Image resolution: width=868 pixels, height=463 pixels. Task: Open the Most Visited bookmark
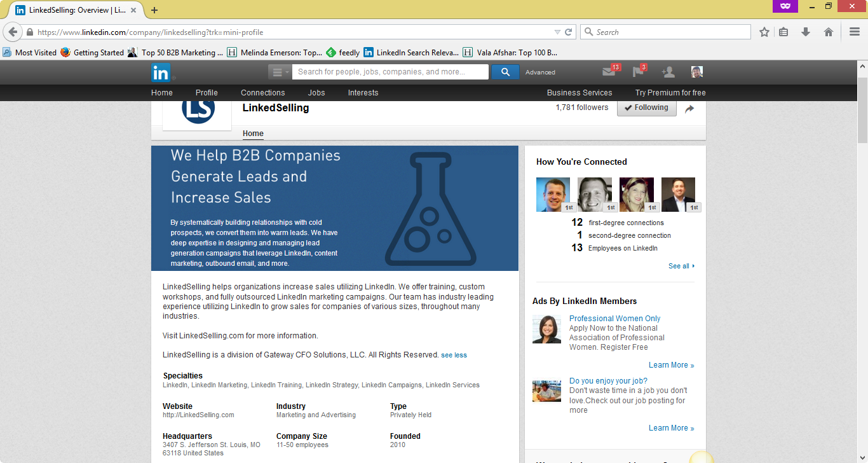pyautogui.click(x=29, y=53)
